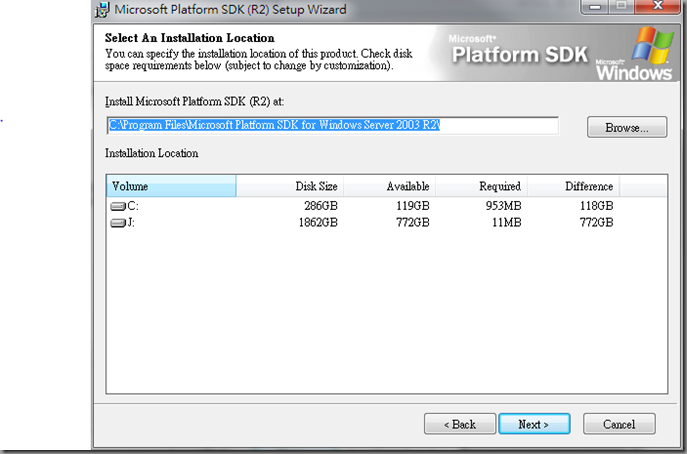Click the 11MB required value

[506, 223]
